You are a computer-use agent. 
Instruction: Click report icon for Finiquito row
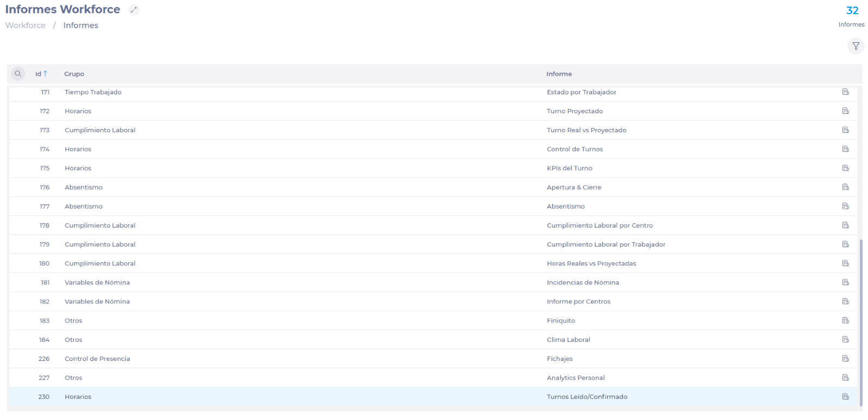(x=845, y=320)
